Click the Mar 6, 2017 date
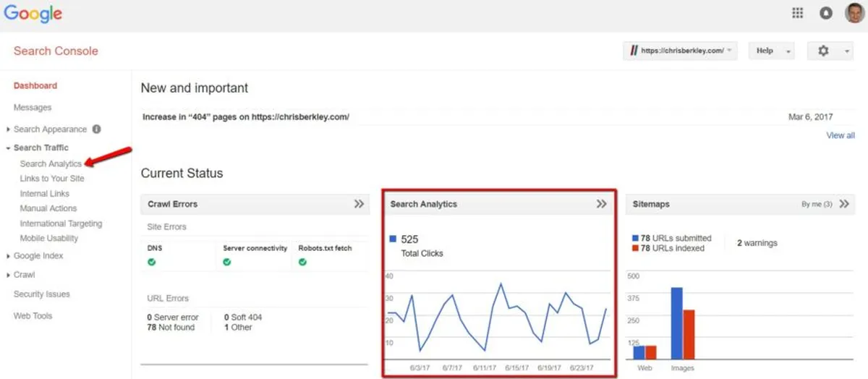868x379 pixels. [811, 116]
